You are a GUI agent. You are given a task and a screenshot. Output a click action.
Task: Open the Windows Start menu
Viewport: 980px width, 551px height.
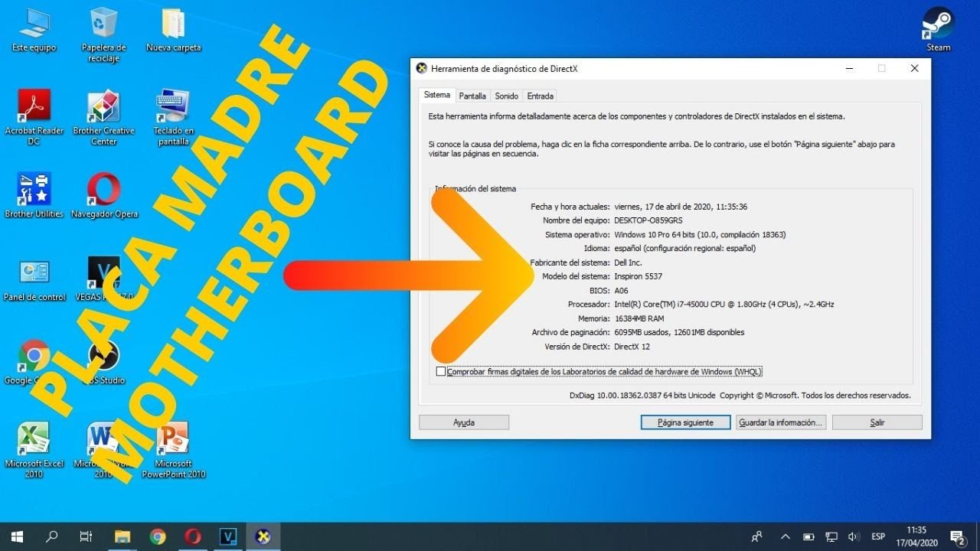(17, 536)
